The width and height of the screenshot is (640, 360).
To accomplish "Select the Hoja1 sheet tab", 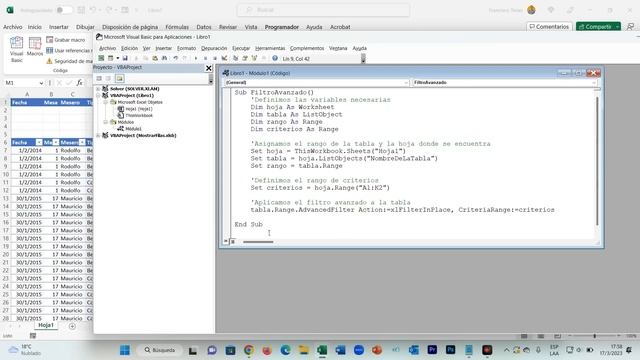I will (x=46, y=325).
